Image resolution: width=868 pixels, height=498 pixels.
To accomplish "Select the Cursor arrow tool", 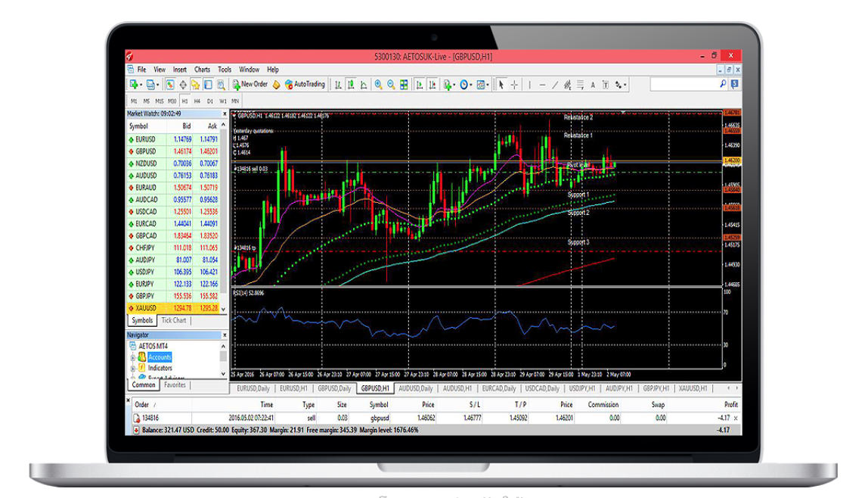I will [501, 85].
